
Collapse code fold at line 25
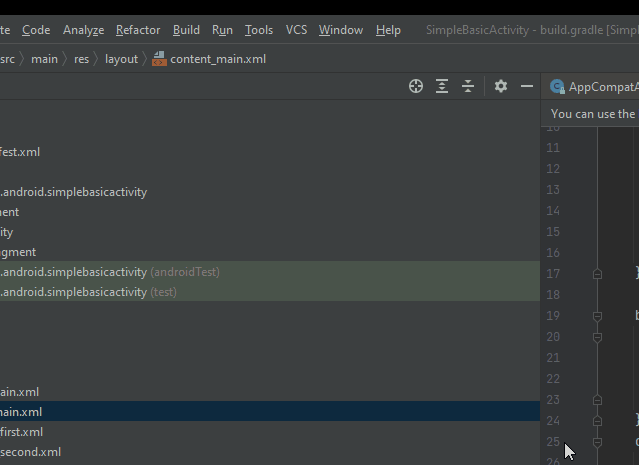(x=597, y=442)
